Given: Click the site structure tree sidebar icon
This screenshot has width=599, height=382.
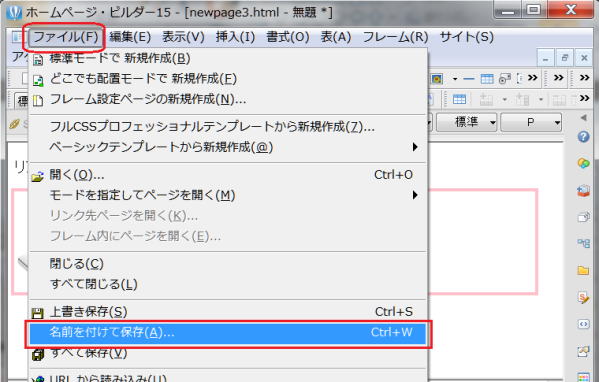Looking at the screenshot, I should click(583, 243).
